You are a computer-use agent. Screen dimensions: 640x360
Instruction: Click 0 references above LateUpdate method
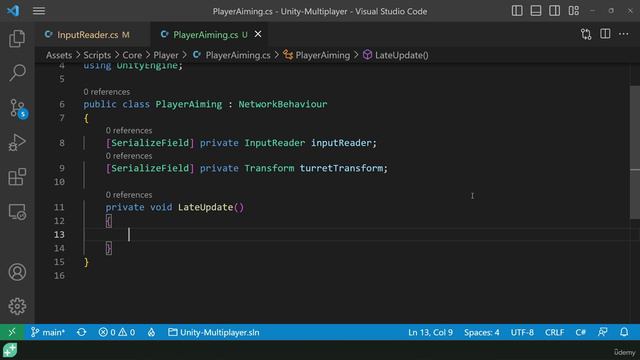(x=129, y=195)
